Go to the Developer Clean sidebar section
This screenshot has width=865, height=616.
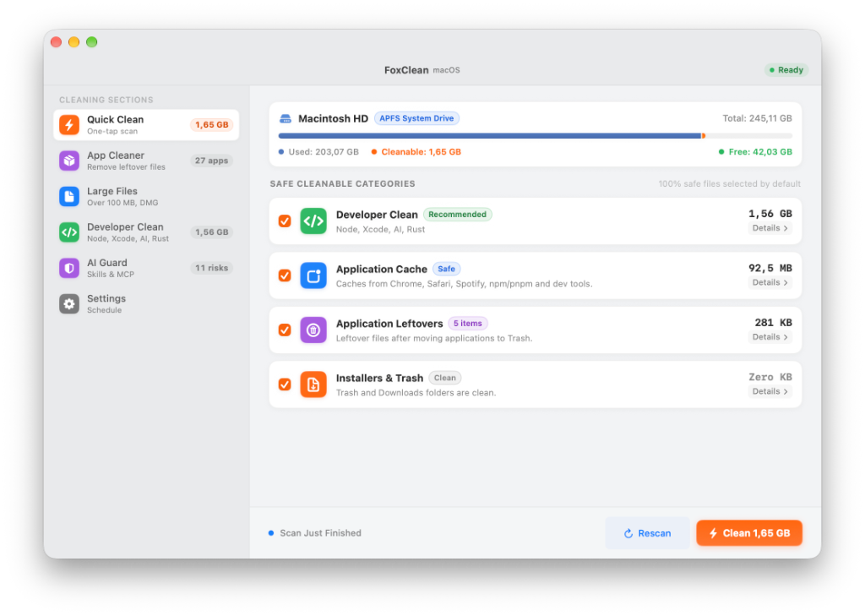(146, 232)
